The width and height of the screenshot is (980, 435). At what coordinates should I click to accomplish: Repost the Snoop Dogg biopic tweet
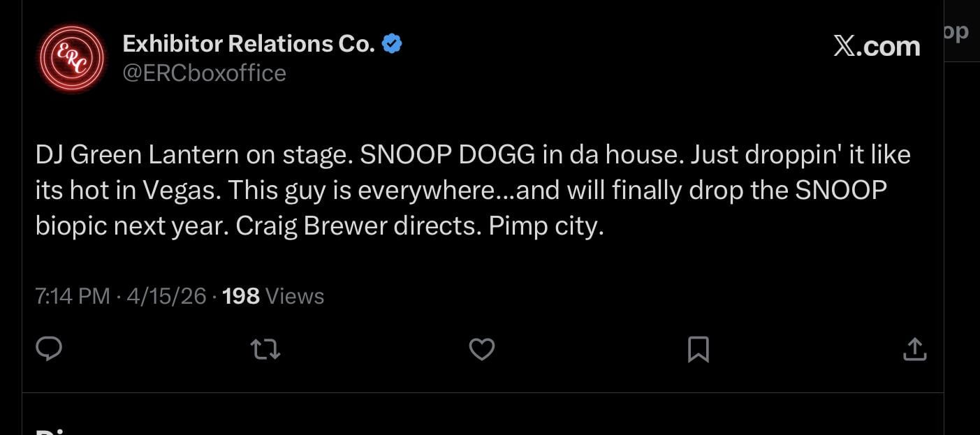click(265, 349)
